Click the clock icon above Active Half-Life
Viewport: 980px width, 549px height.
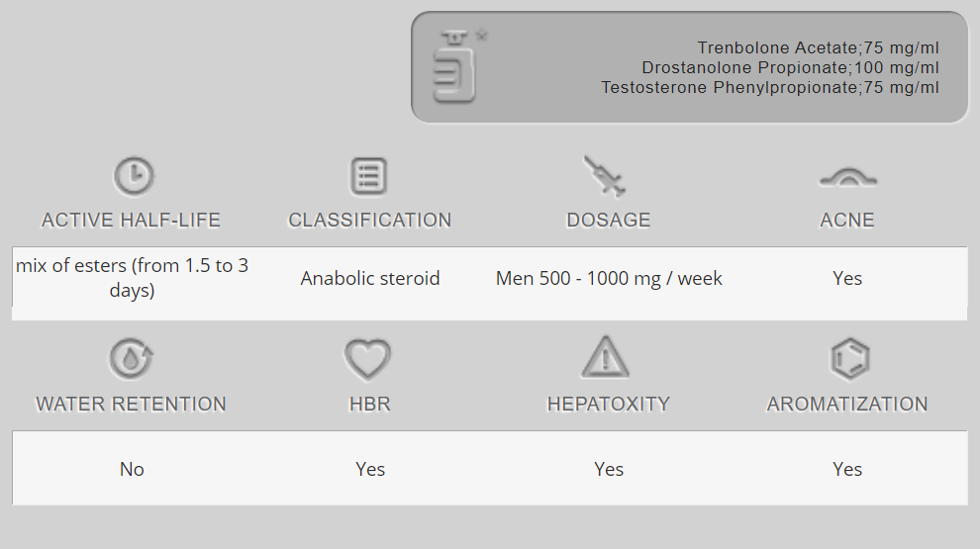133,176
